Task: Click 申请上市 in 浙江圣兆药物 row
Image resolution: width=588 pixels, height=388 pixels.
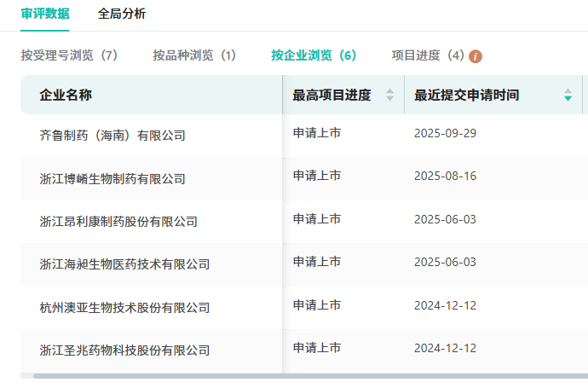Action: pos(317,348)
